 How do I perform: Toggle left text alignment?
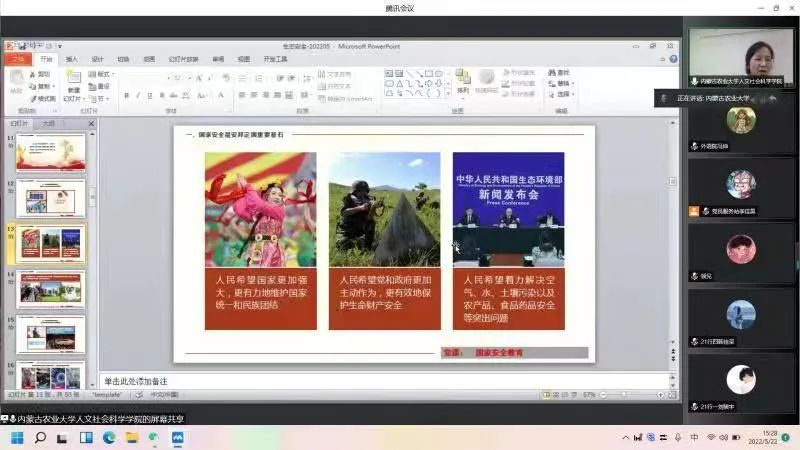tap(242, 95)
